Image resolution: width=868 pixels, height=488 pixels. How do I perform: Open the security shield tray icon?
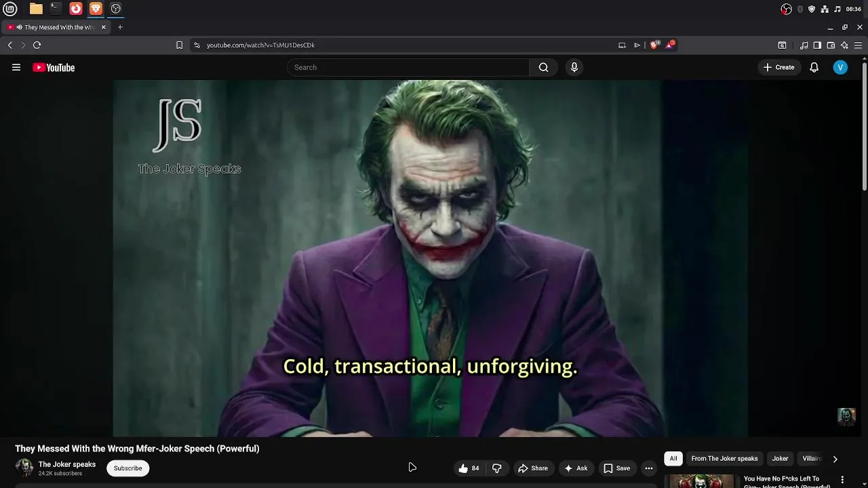click(812, 9)
